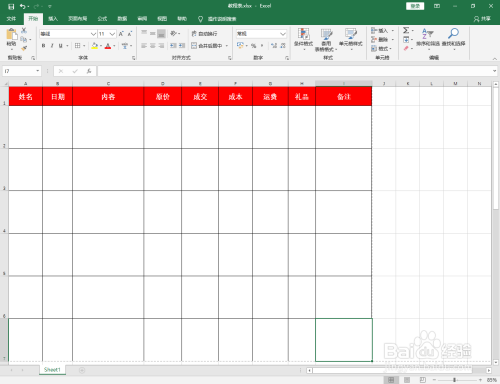Click the AutoSum sigma icon
This screenshot has width=500, height=384.
(x=406, y=30)
